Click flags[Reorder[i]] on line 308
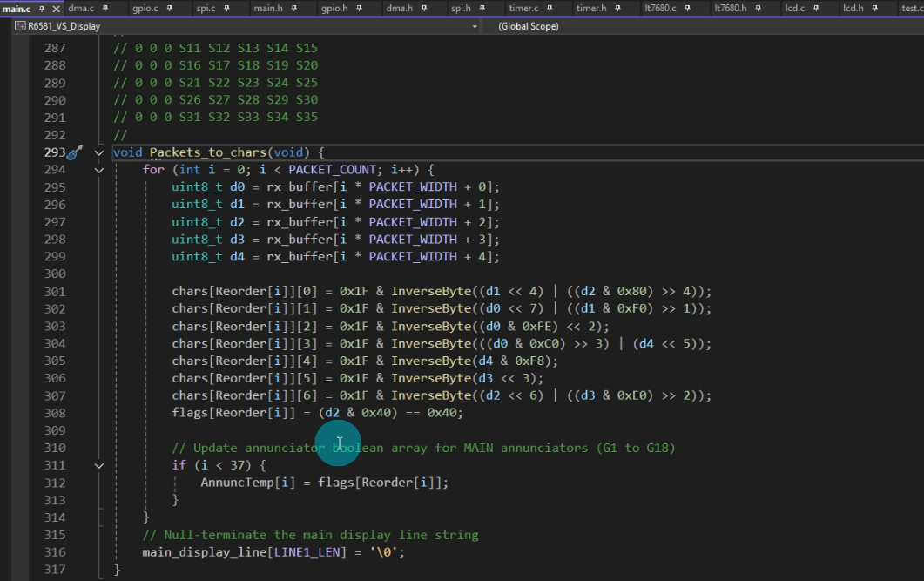The width and height of the screenshot is (924, 581). [x=233, y=413]
